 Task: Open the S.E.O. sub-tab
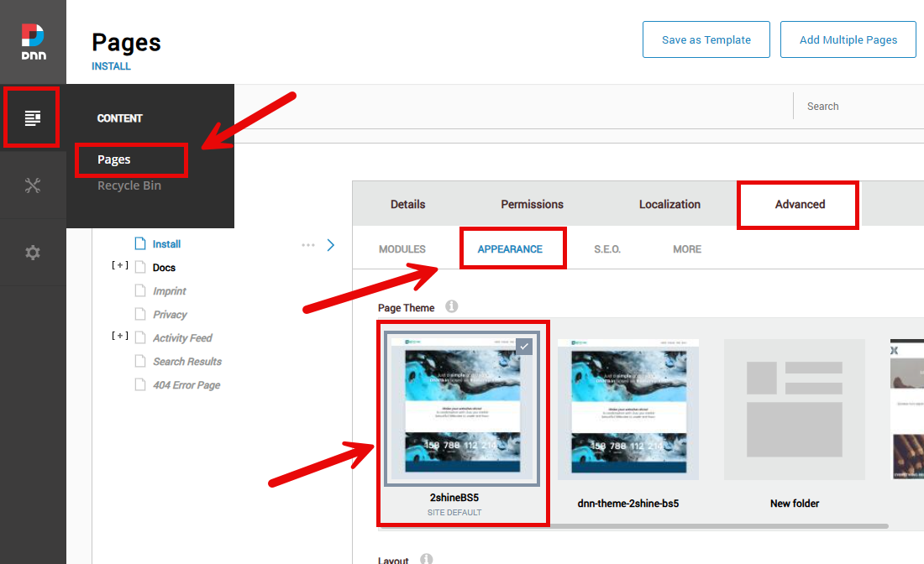(x=607, y=249)
